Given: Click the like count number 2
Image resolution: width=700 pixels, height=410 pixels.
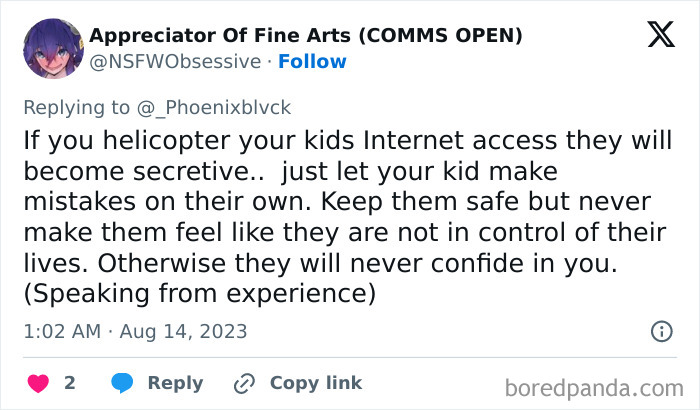Looking at the screenshot, I should [x=70, y=383].
